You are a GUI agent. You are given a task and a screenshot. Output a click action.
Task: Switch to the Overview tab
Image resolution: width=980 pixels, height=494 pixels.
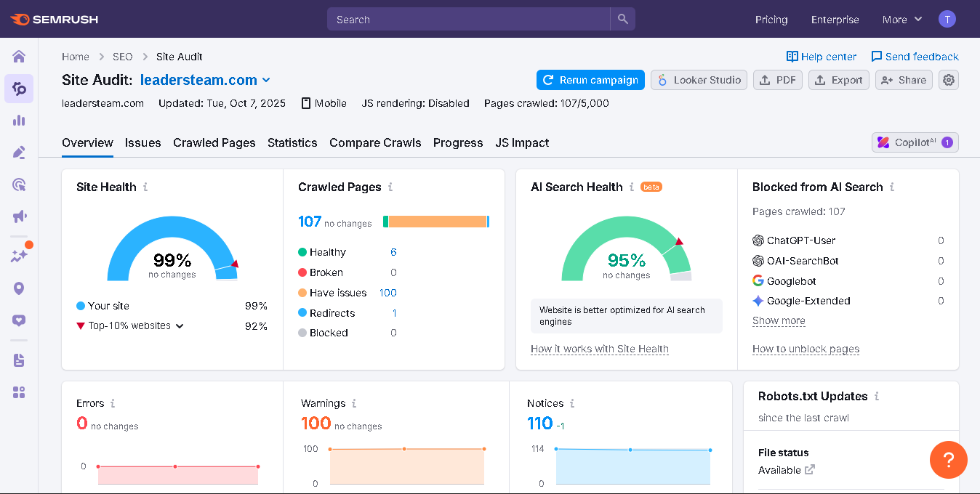coord(87,143)
